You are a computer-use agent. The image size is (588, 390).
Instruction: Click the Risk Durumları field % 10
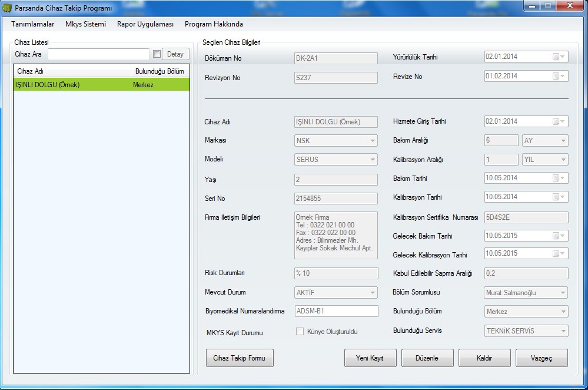[x=336, y=273]
